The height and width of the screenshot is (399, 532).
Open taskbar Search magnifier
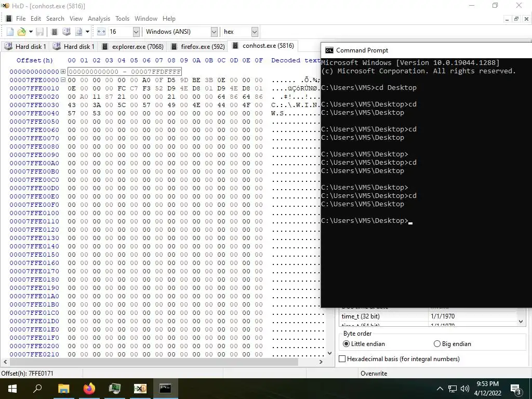pyautogui.click(x=37, y=389)
